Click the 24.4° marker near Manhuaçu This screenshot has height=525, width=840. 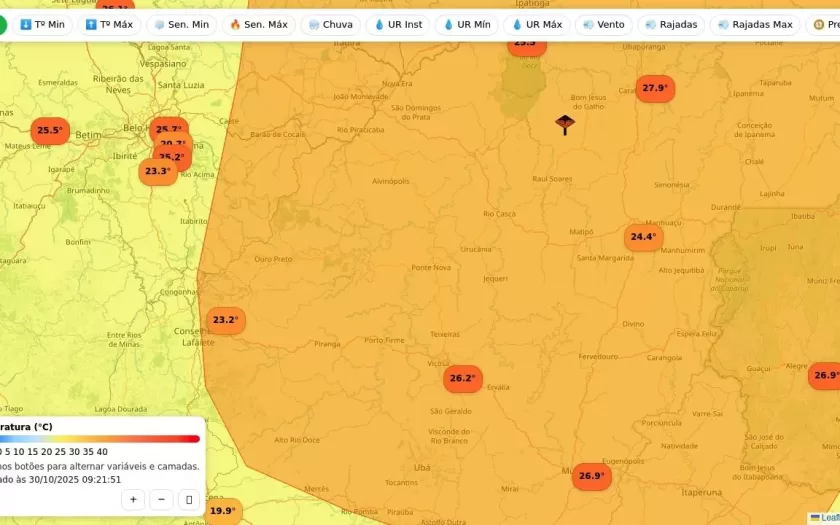pos(643,237)
